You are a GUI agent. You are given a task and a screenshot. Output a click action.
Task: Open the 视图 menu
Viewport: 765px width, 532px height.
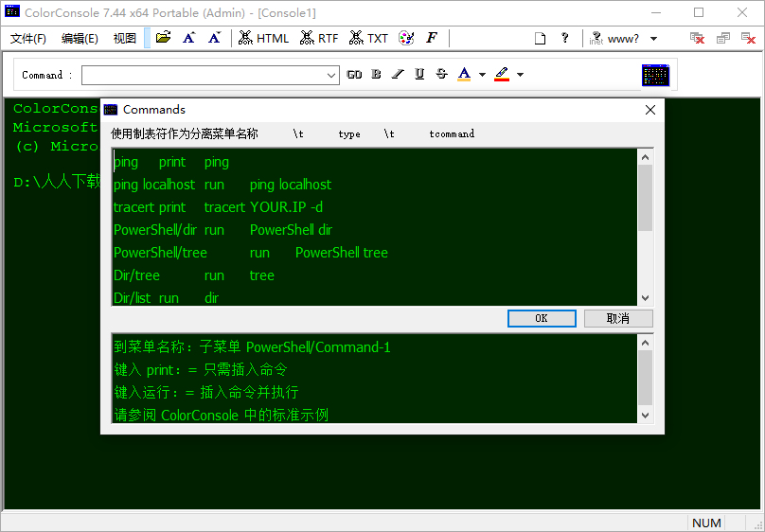[x=124, y=39]
